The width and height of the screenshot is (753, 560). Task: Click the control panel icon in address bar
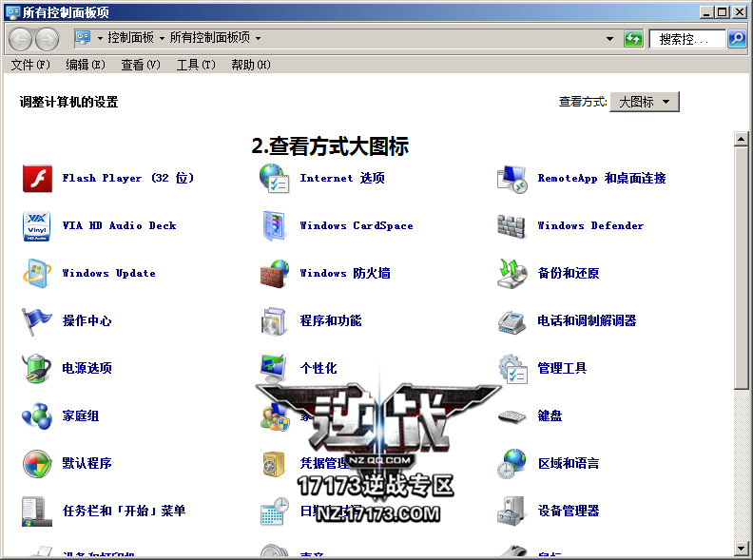pyautogui.click(x=83, y=37)
